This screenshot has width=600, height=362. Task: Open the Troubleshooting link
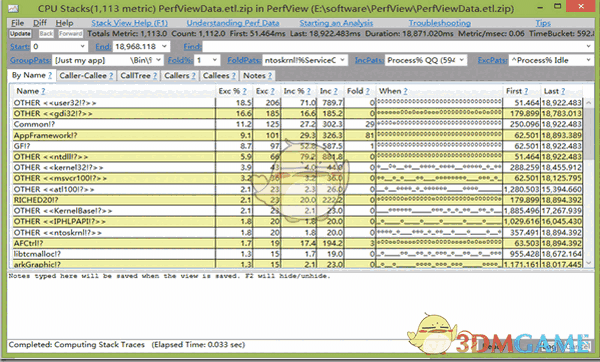(440, 23)
